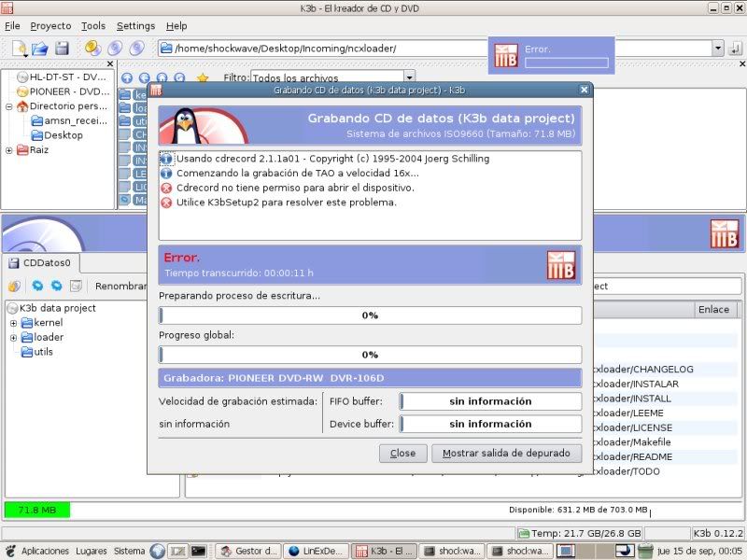Click the New Project icon in the toolbar
This screenshot has width=747, height=560.
pos(20,49)
